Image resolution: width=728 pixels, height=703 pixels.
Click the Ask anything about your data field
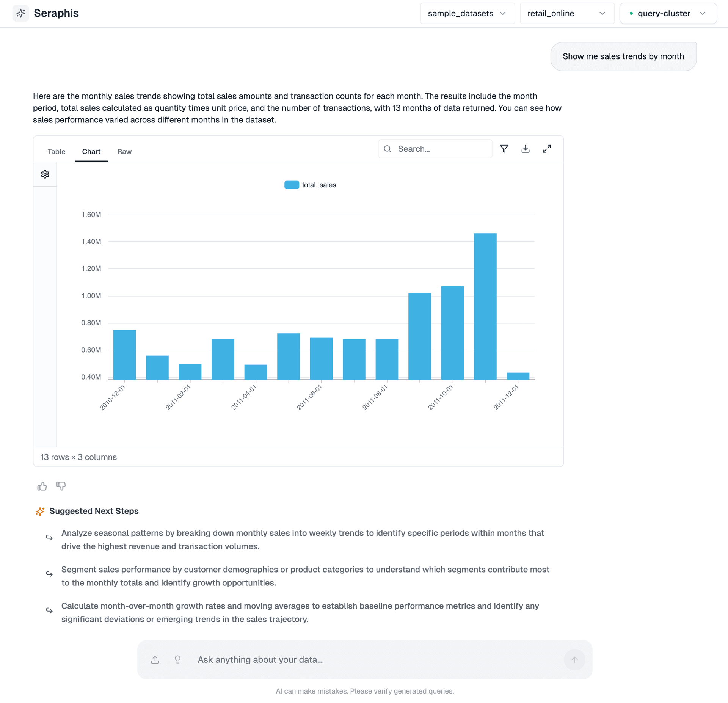(x=341, y=660)
